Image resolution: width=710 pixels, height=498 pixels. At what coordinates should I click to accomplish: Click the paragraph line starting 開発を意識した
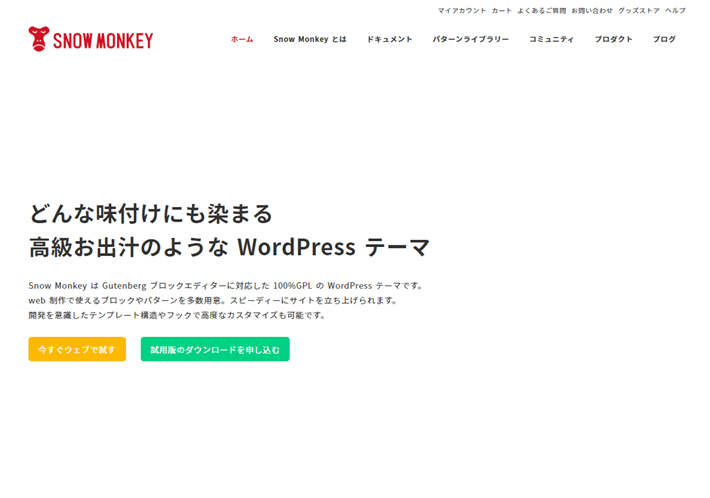click(x=177, y=315)
